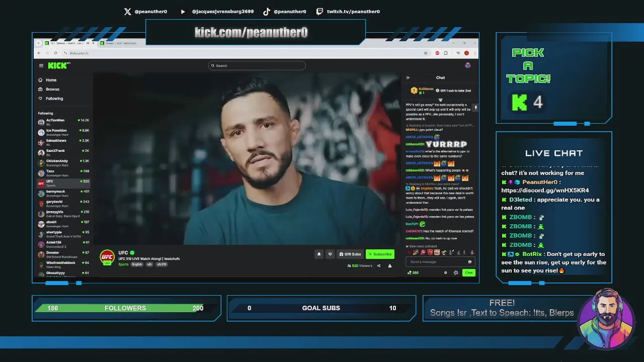
Task: Click the Sports category link
Action: pyautogui.click(x=123, y=264)
